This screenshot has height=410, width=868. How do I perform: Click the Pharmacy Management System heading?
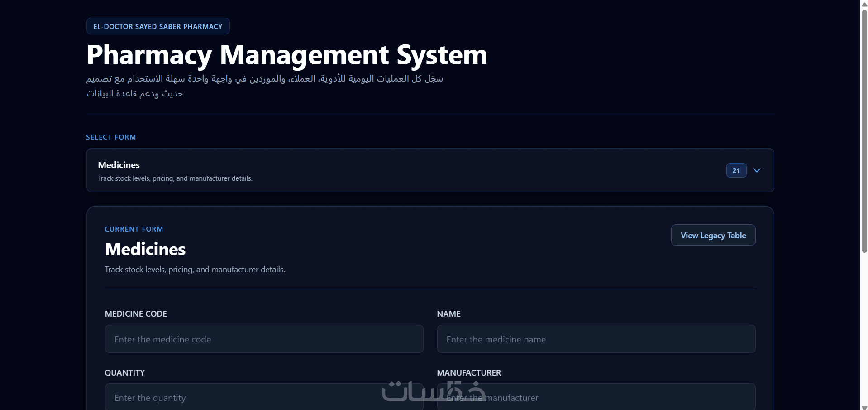pos(287,55)
